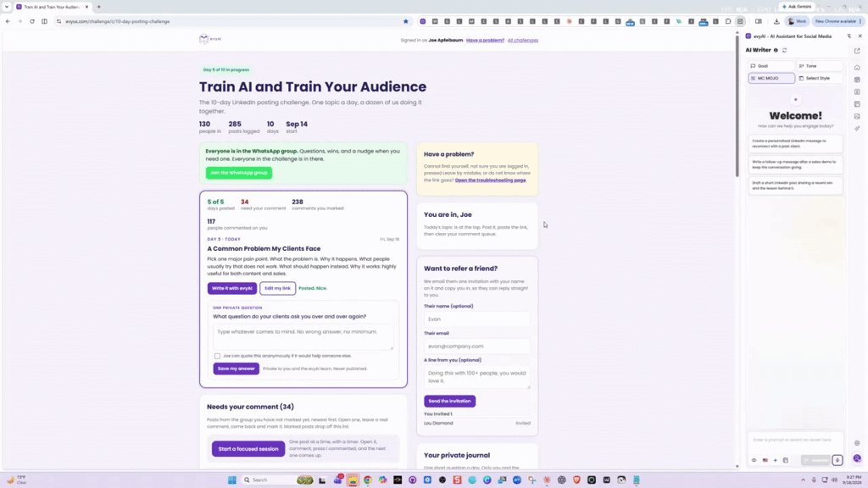Open the Select Style dropdown
The width and height of the screenshot is (868, 488).
pyautogui.click(x=820, y=78)
